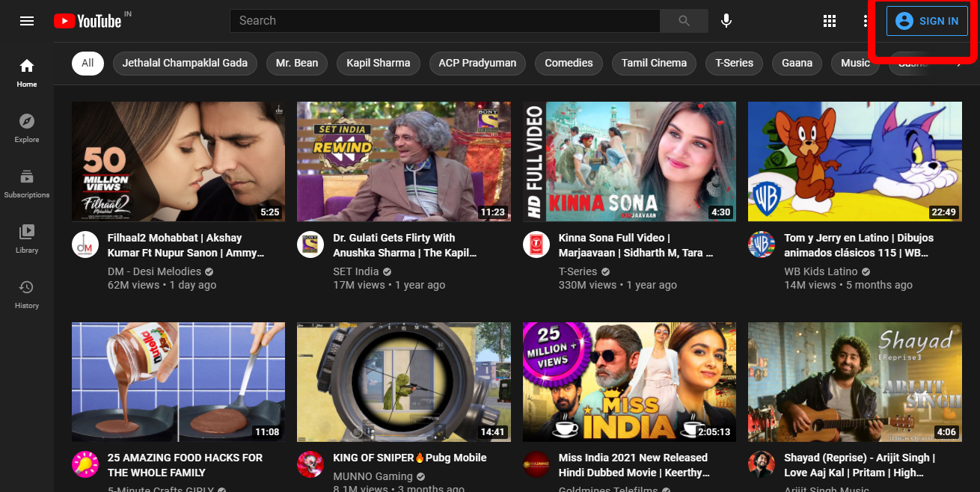Select the Gaana chip
This screenshot has height=492, width=980.
(797, 63)
